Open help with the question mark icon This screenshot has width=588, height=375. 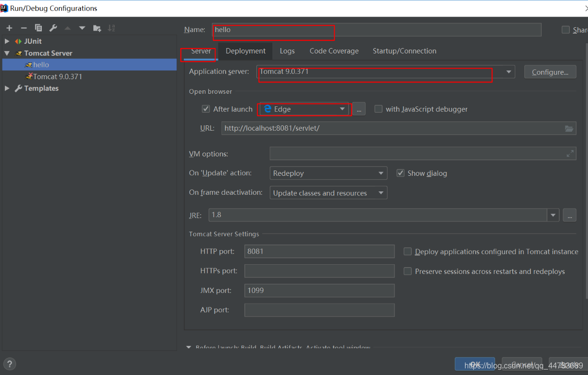click(9, 363)
